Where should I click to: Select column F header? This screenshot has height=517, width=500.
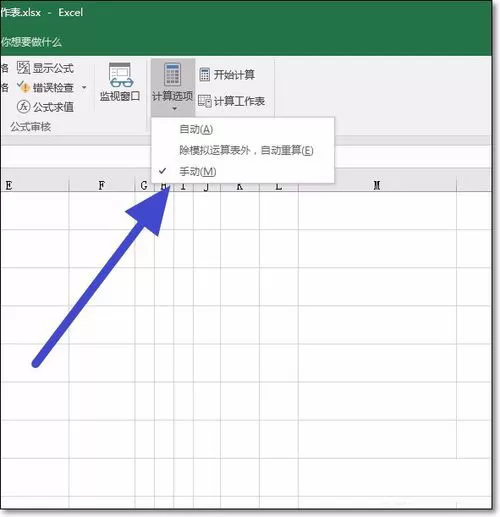[x=102, y=185]
